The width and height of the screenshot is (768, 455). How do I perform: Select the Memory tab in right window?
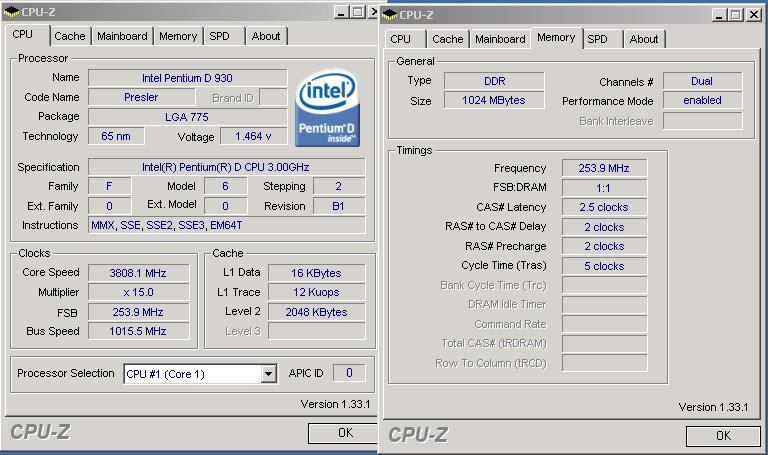pos(556,37)
